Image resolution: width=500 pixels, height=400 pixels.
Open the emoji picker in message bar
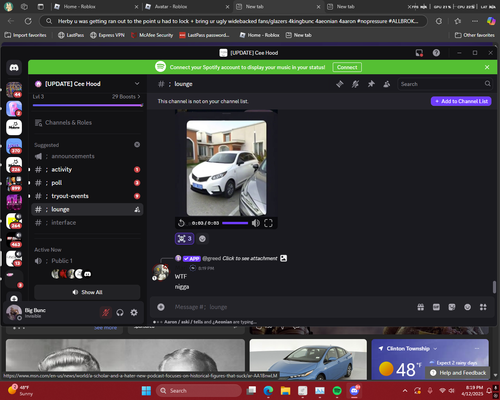[x=467, y=307]
